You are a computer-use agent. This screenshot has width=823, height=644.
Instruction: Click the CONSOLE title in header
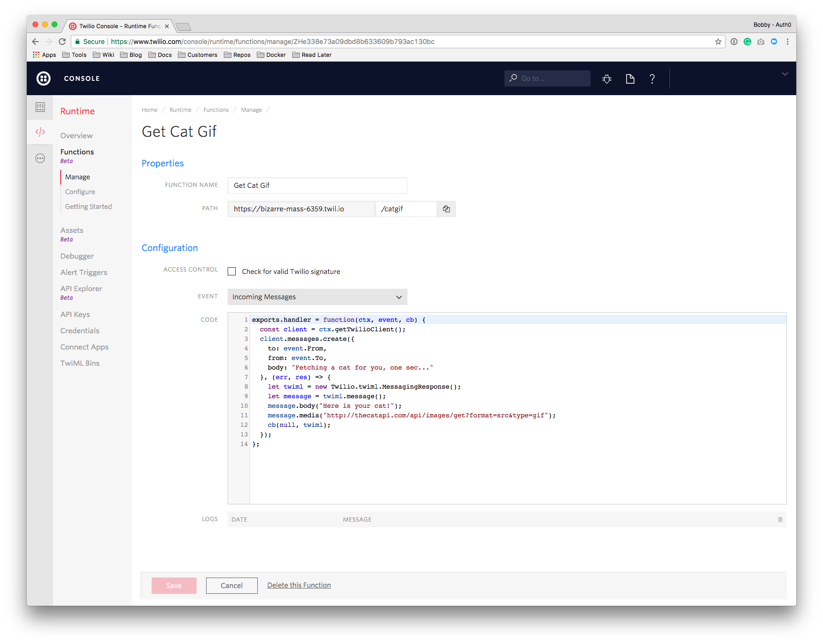[82, 78]
